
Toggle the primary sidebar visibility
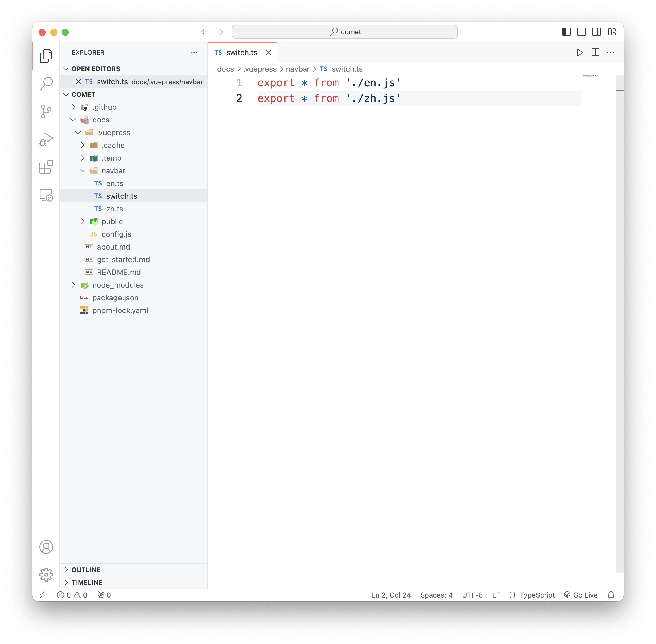(x=566, y=32)
